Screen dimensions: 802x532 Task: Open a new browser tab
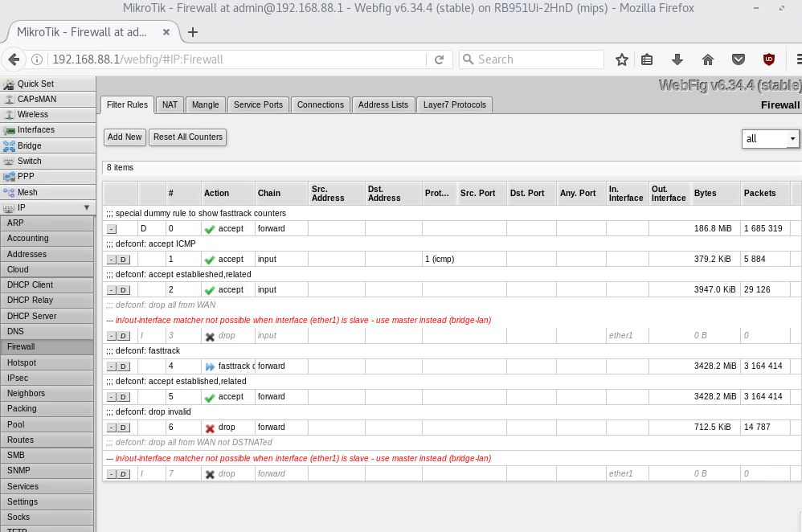pyautogui.click(x=193, y=32)
